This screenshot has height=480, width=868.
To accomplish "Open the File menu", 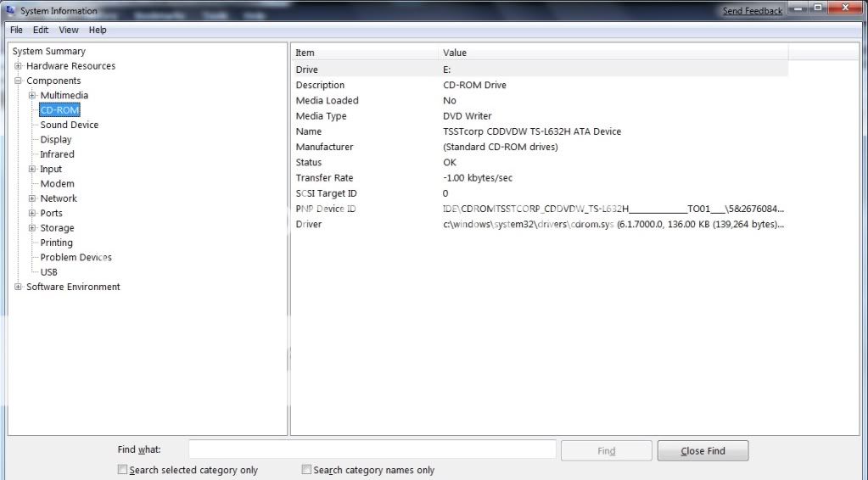I will point(16,30).
